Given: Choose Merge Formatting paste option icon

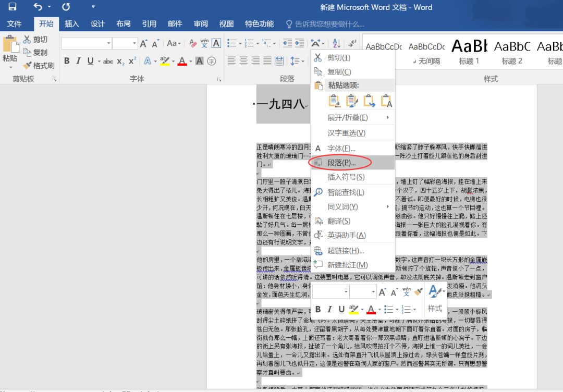Looking at the screenshot, I should pyautogui.click(x=352, y=101).
